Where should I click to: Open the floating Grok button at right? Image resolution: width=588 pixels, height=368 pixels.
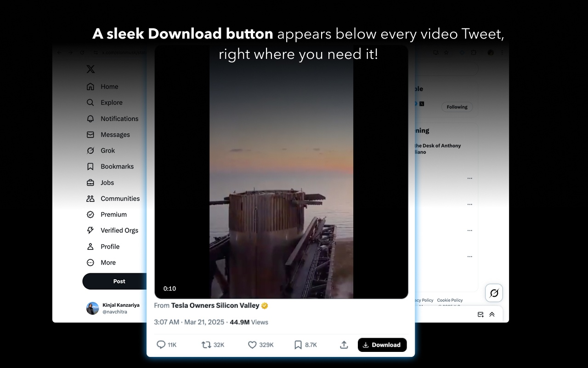(x=494, y=293)
